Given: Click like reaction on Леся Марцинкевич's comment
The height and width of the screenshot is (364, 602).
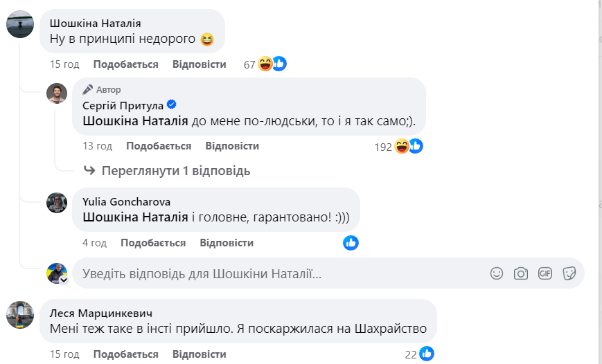Looking at the screenshot, I should pyautogui.click(x=427, y=354).
